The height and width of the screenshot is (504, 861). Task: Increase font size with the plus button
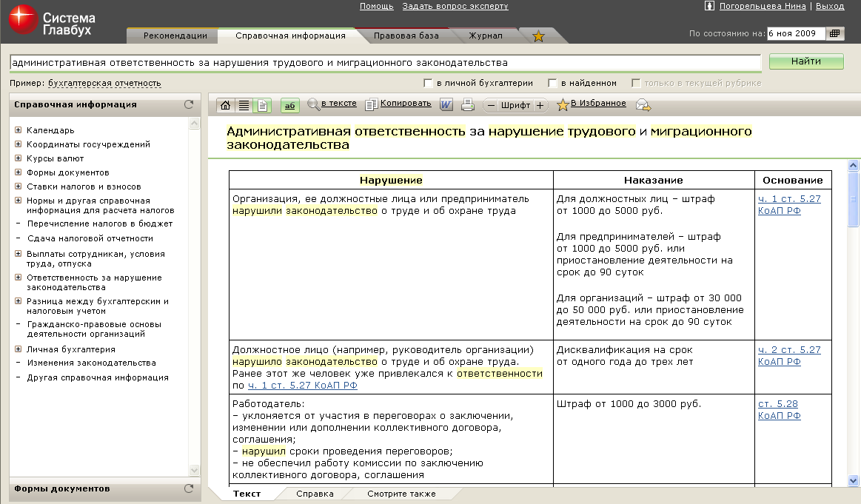pyautogui.click(x=540, y=106)
